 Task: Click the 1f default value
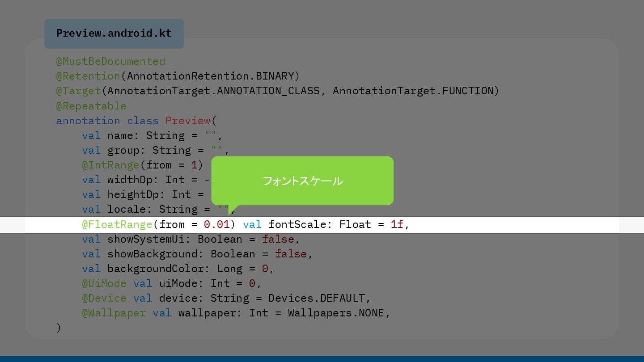(x=397, y=224)
